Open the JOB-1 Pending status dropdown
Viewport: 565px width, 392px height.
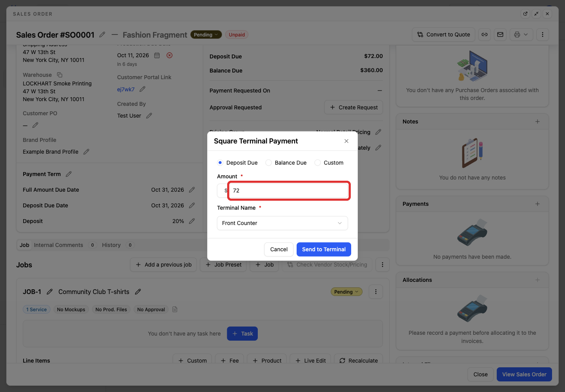click(x=346, y=292)
